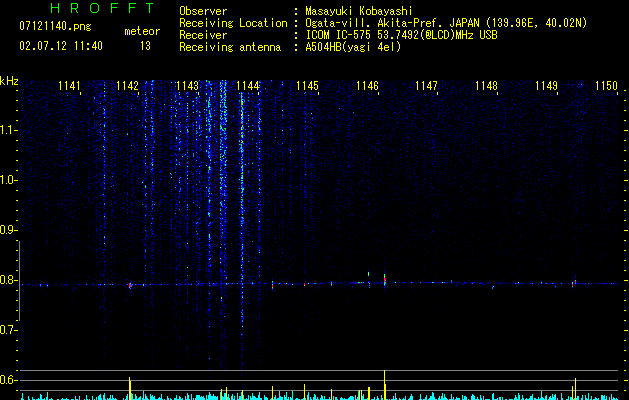The height and width of the screenshot is (400, 629).
Task: Click the Receiving antenna label
Action: 230,47
